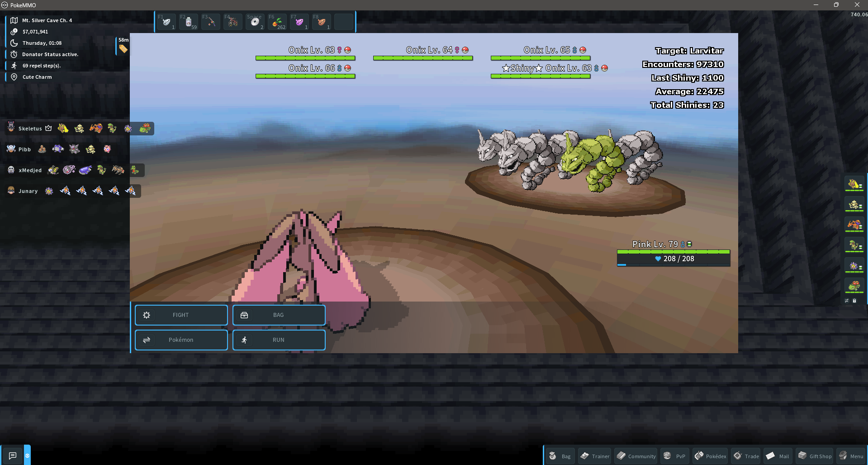Select Charizard slot in right party sidebar

tap(854, 225)
